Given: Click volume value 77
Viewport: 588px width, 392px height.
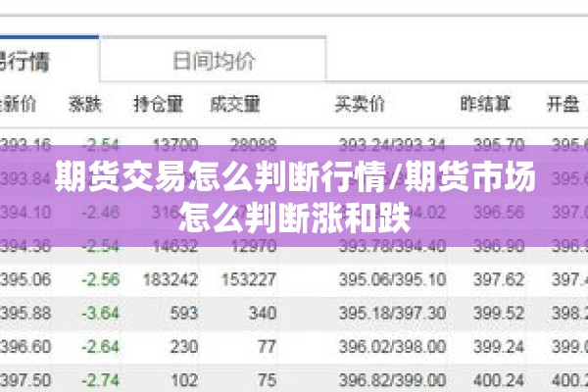Looking at the screenshot, I should click(267, 347).
